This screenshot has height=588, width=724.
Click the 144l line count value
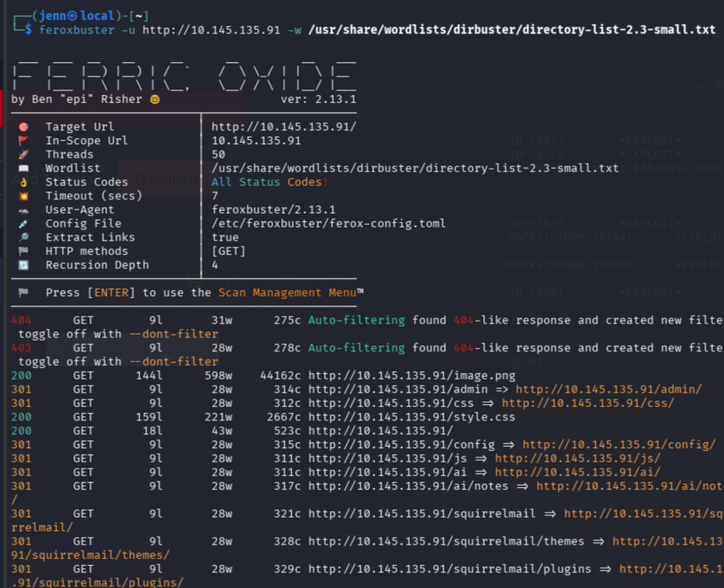[x=149, y=375]
